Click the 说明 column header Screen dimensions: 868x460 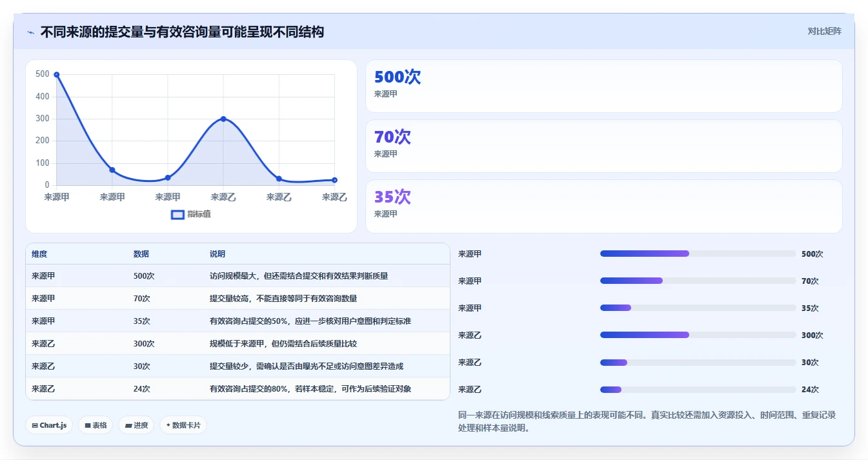[x=217, y=254]
